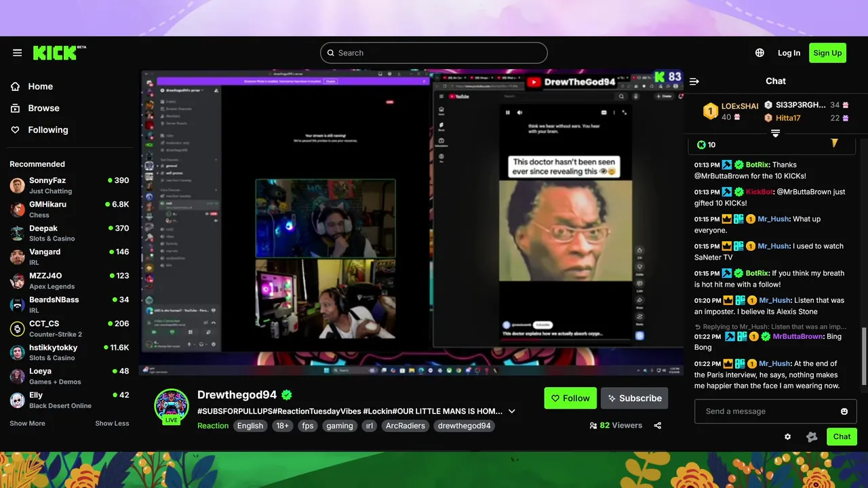Click the live stream video player

click(x=412, y=222)
